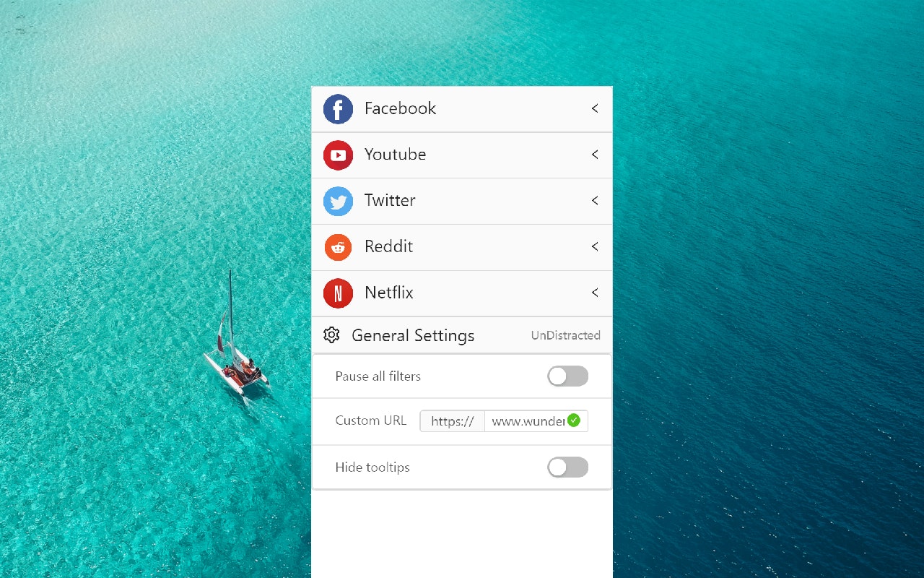The image size is (924, 578).
Task: Select the Netflix label text
Action: pyautogui.click(x=389, y=293)
